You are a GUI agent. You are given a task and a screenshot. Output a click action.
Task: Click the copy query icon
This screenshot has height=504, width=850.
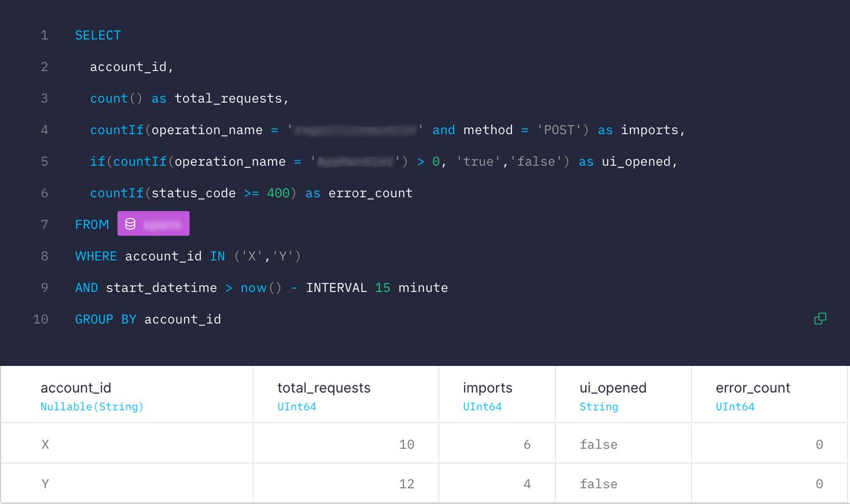(x=820, y=319)
